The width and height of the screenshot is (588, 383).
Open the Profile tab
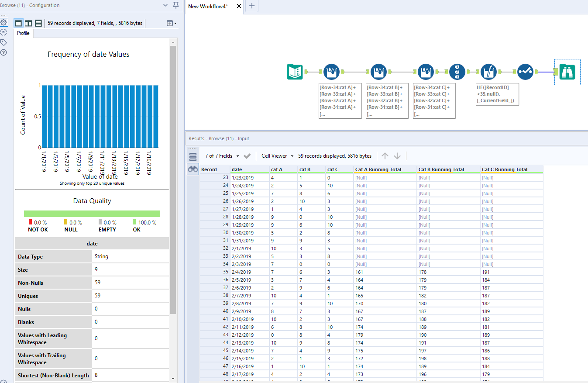pyautogui.click(x=23, y=33)
